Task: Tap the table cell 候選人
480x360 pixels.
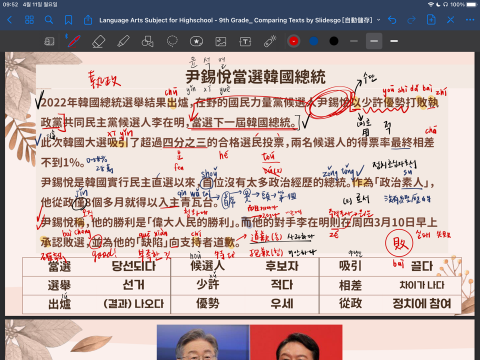Action: coord(208,266)
